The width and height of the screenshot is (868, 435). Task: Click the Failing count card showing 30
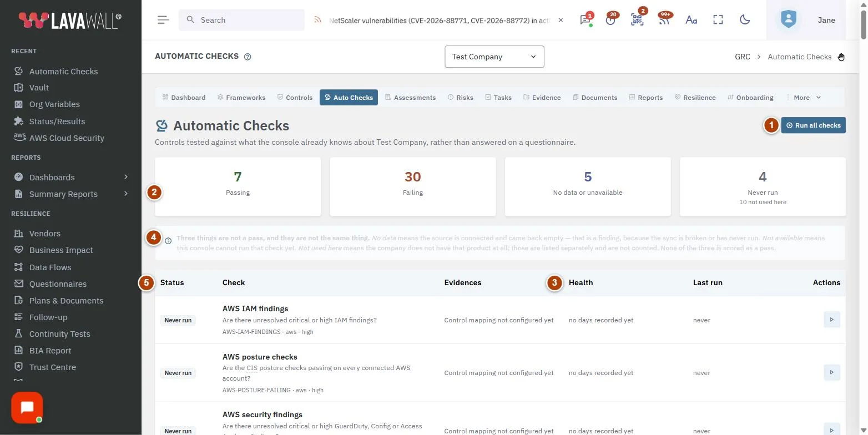[x=413, y=186]
